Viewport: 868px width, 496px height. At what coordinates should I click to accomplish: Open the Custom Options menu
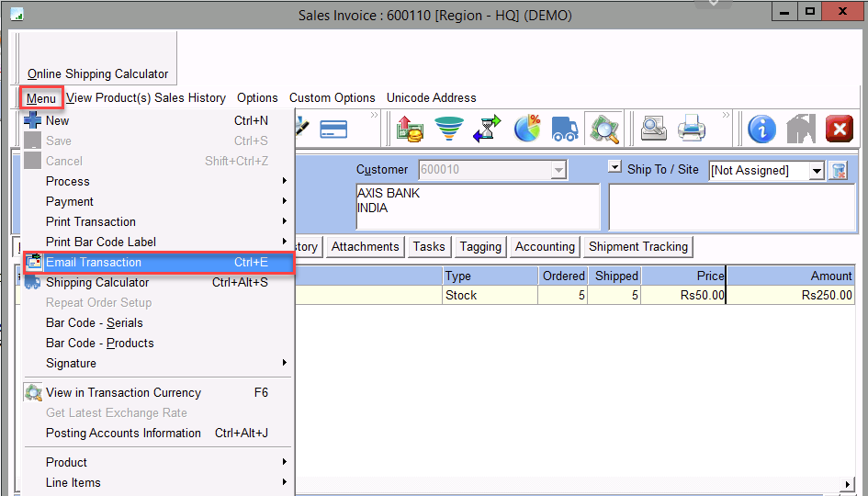tap(332, 97)
